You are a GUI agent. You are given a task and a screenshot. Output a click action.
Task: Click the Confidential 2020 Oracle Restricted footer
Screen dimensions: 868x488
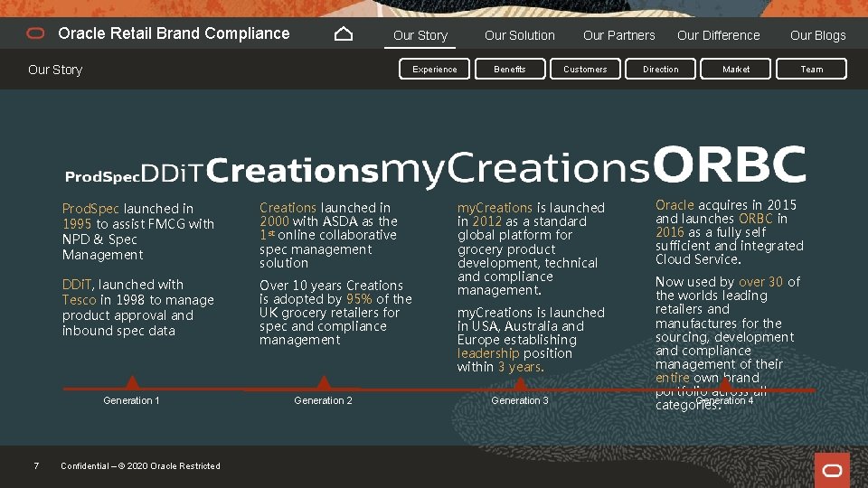141,466
